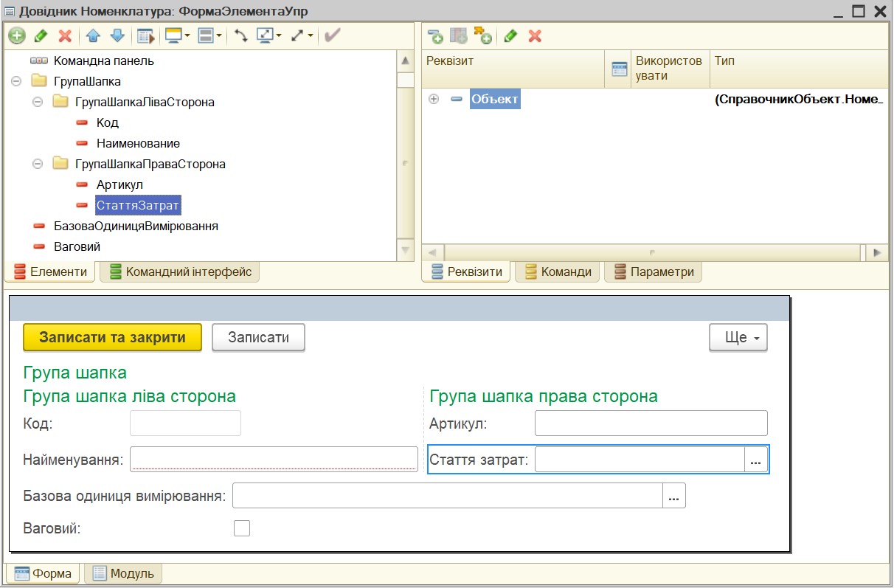Click Базова одиниця вимірювання input field

(448, 496)
